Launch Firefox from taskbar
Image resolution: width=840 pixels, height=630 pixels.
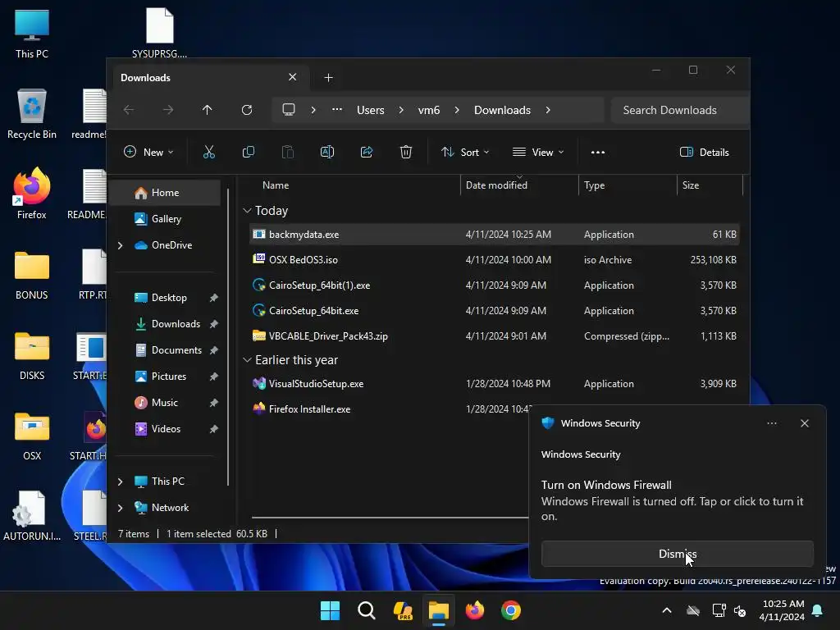[475, 610]
